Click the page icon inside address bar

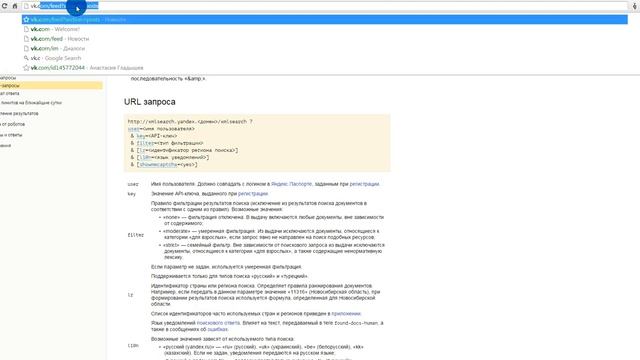26,6
